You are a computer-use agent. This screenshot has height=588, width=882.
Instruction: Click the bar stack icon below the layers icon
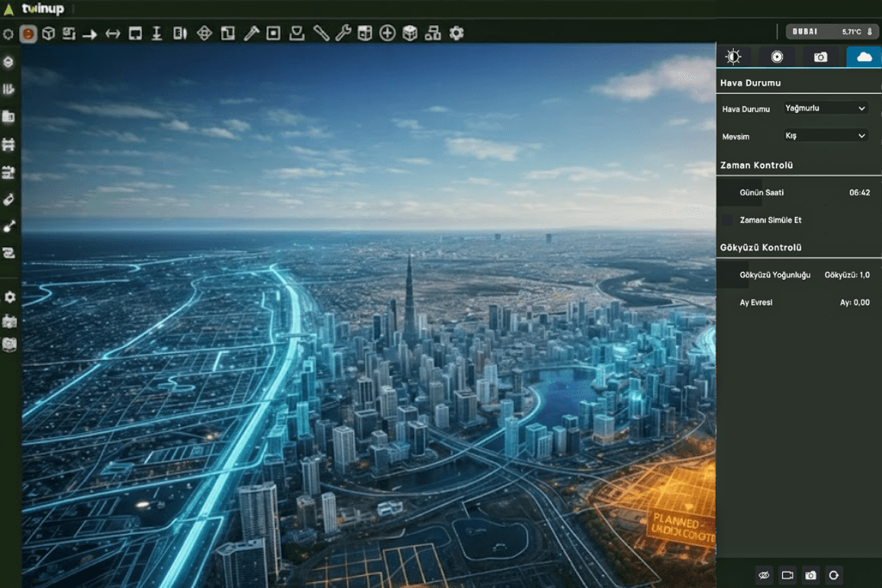coord(9,90)
